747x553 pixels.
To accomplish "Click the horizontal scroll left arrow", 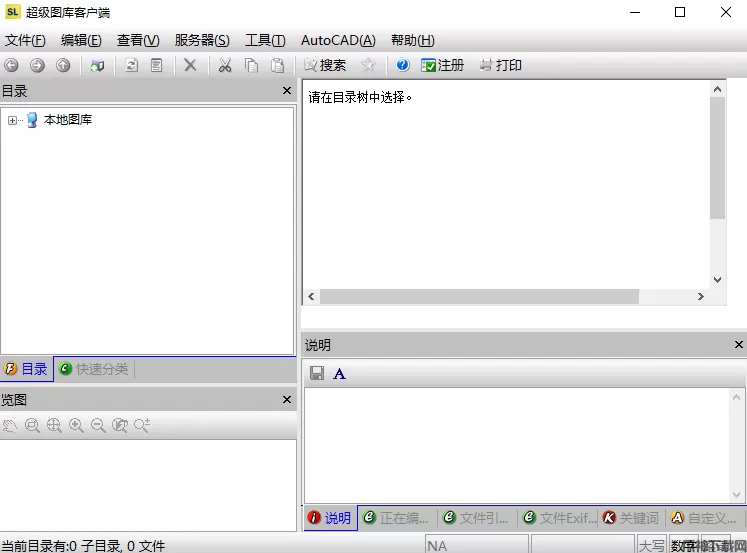I will pos(312,296).
